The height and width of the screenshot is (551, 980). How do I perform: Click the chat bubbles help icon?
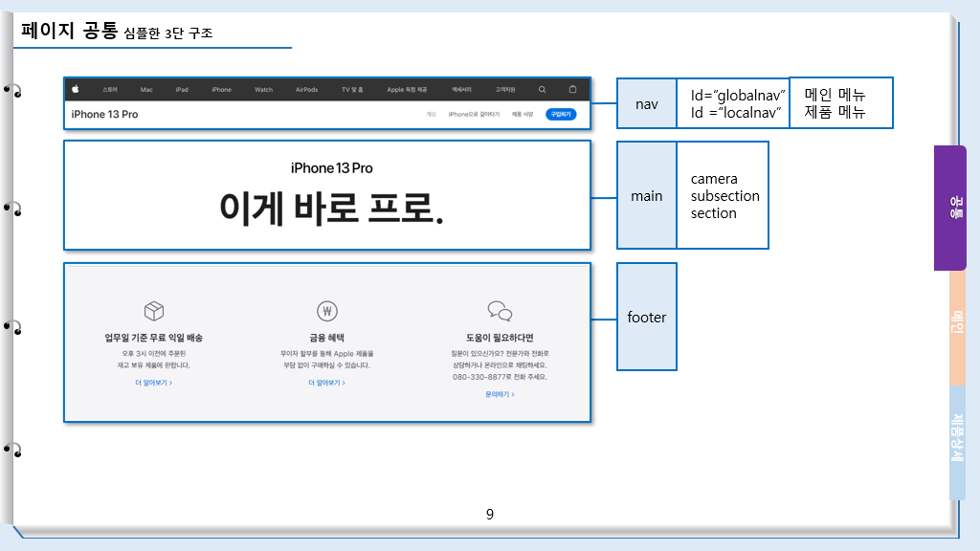(x=500, y=311)
